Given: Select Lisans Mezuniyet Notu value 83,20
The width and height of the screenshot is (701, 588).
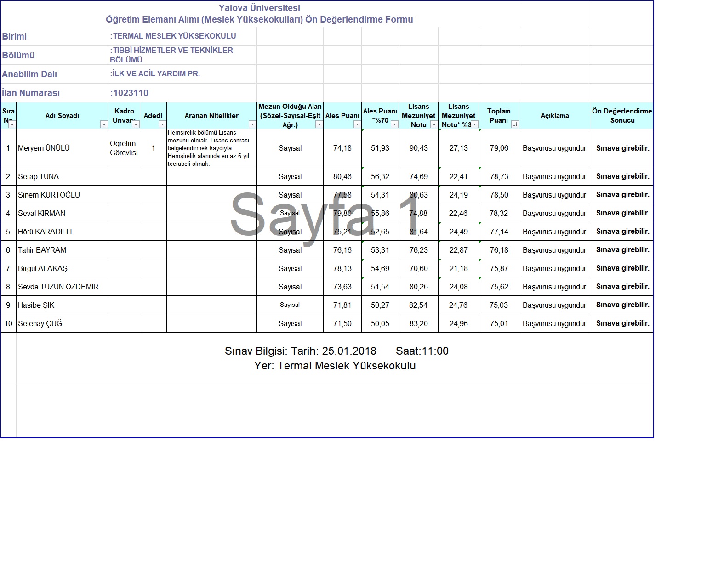Looking at the screenshot, I should [x=418, y=323].
